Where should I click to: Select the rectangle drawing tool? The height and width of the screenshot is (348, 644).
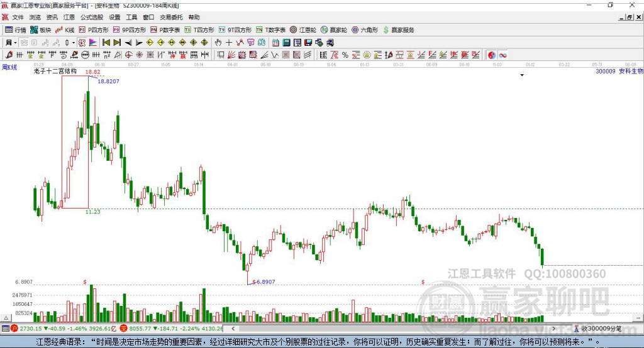(220, 55)
